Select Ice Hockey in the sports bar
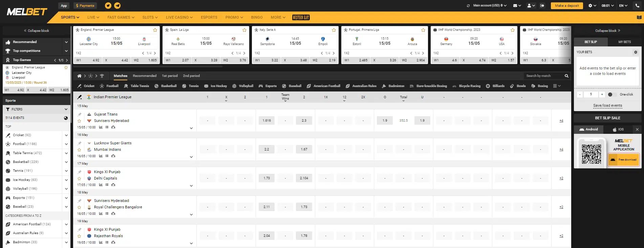The width and height of the screenshot is (644, 248). (215, 86)
